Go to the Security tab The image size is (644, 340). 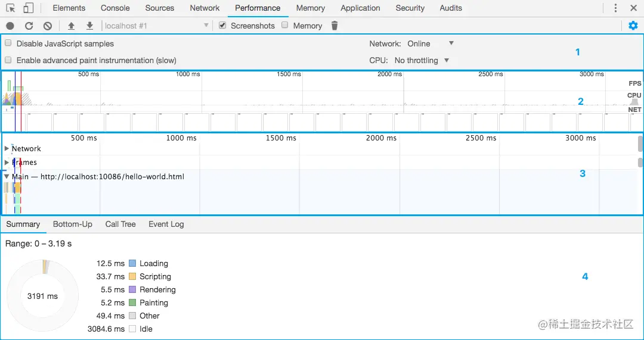click(x=410, y=8)
